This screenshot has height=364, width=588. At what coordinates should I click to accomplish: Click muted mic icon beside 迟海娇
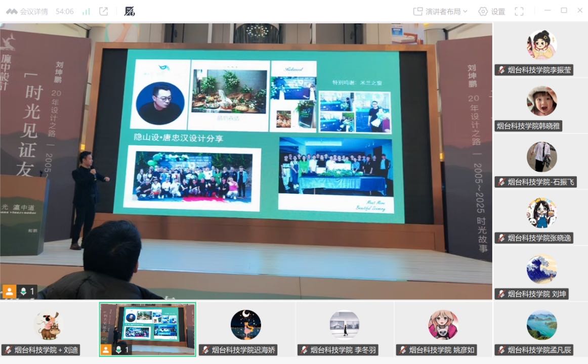205,350
